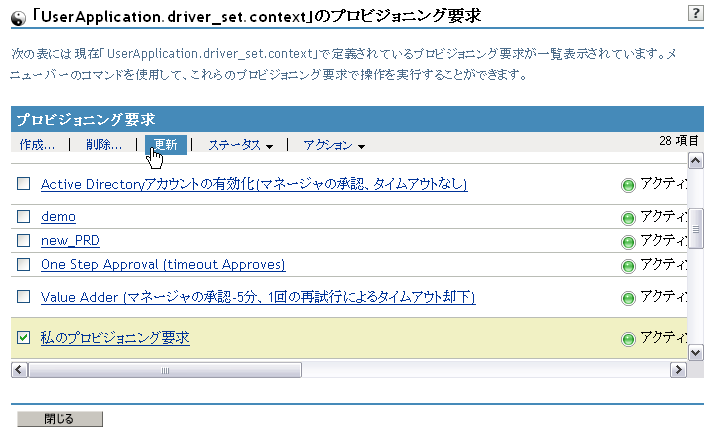Open the ステータス dropdown menu

click(x=240, y=145)
